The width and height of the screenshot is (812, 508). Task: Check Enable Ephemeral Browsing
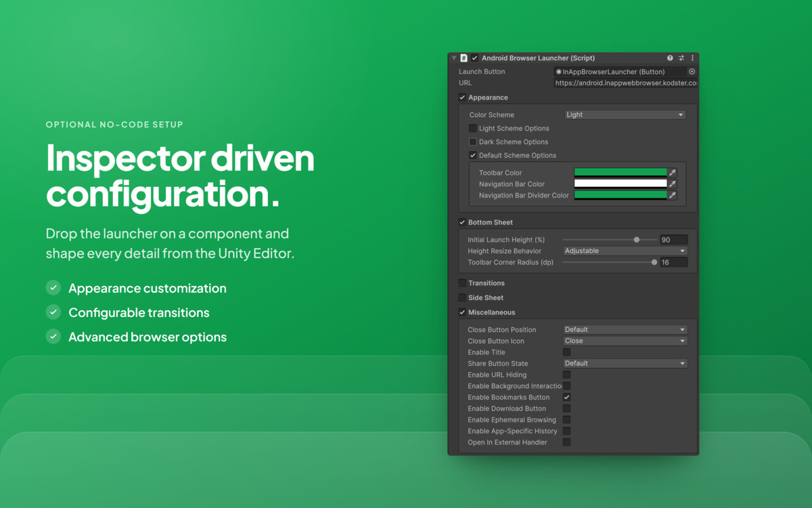[x=567, y=420]
